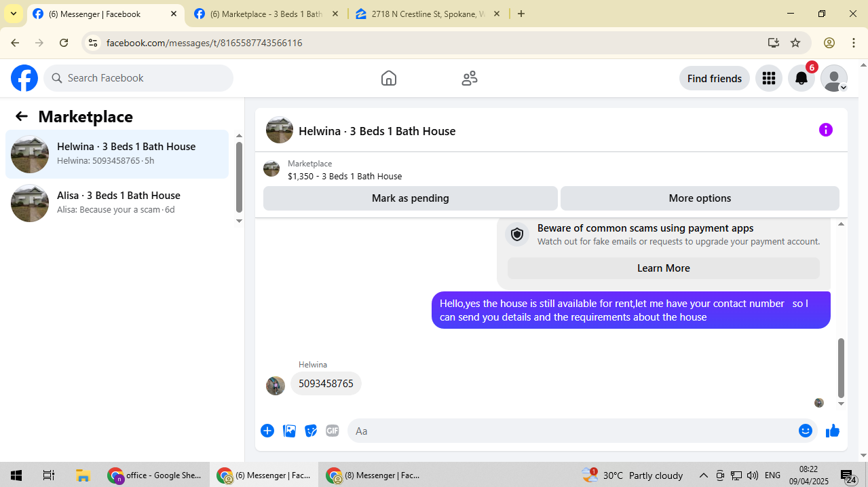Focus the Aa message input field
This screenshot has width=868, height=487.
(582, 431)
